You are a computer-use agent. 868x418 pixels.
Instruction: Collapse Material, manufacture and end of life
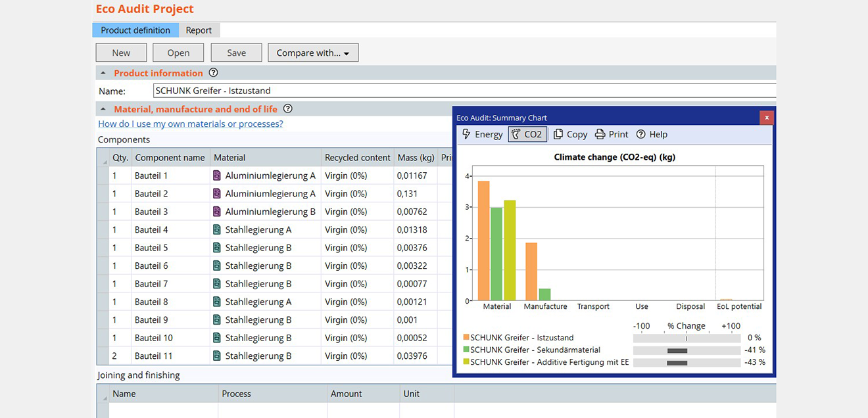(103, 109)
